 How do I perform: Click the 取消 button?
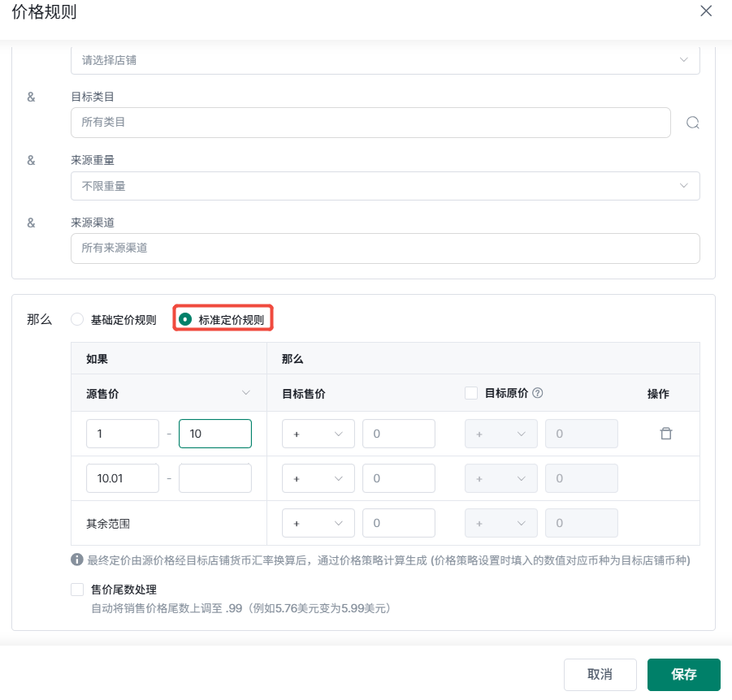point(600,674)
